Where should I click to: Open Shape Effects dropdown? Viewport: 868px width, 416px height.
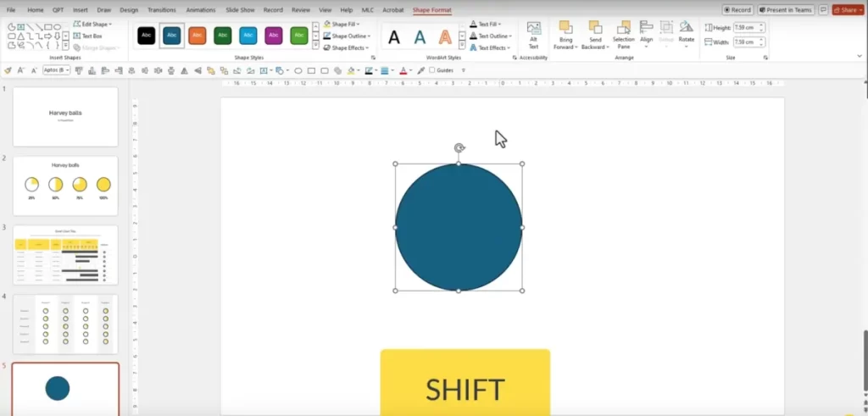(x=346, y=47)
